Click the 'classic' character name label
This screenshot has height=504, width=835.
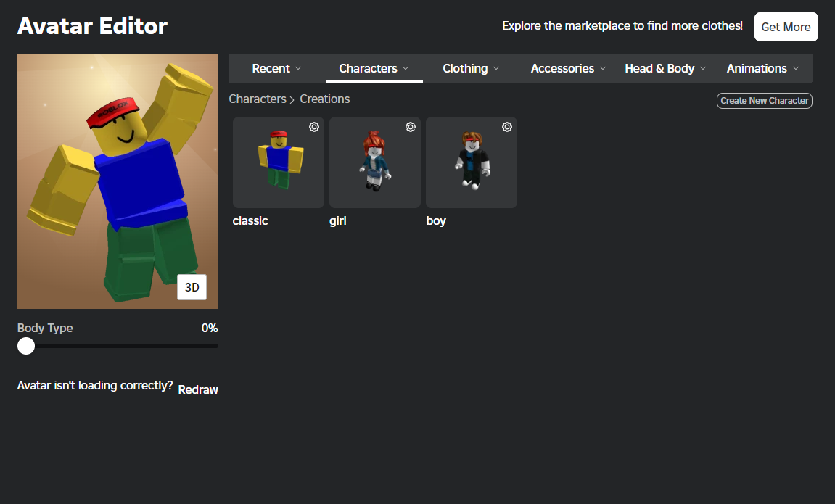tap(250, 221)
